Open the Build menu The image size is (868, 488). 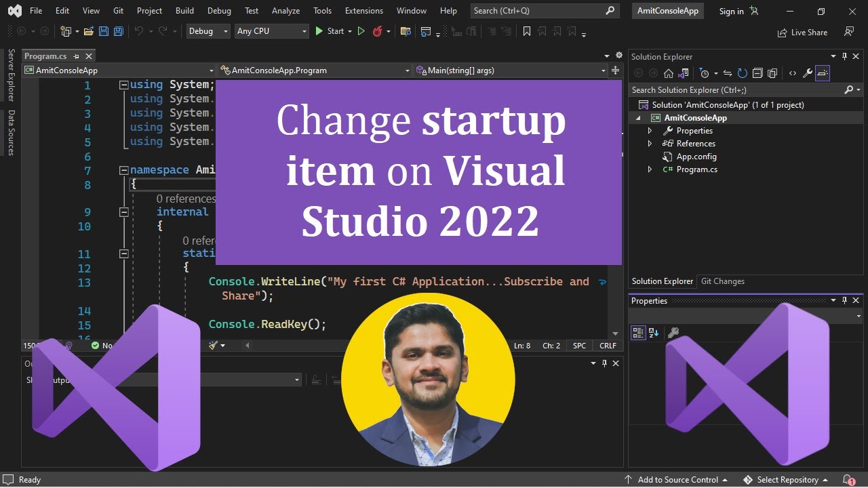184,11
